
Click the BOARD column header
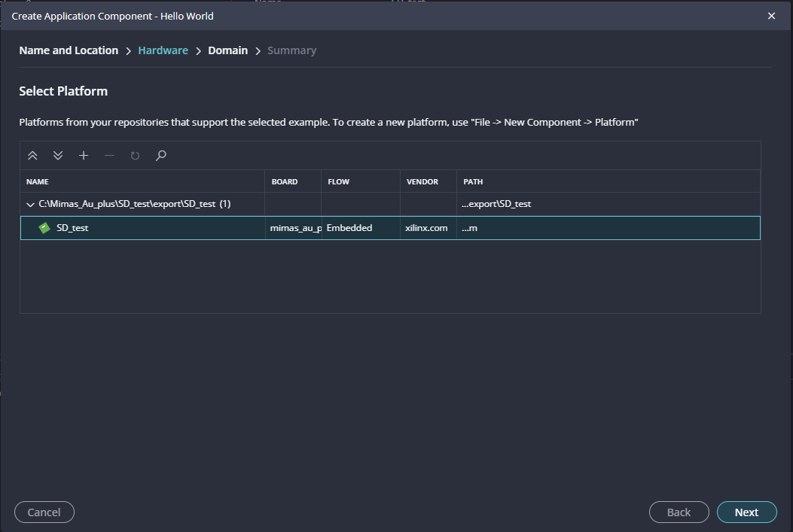click(x=284, y=181)
